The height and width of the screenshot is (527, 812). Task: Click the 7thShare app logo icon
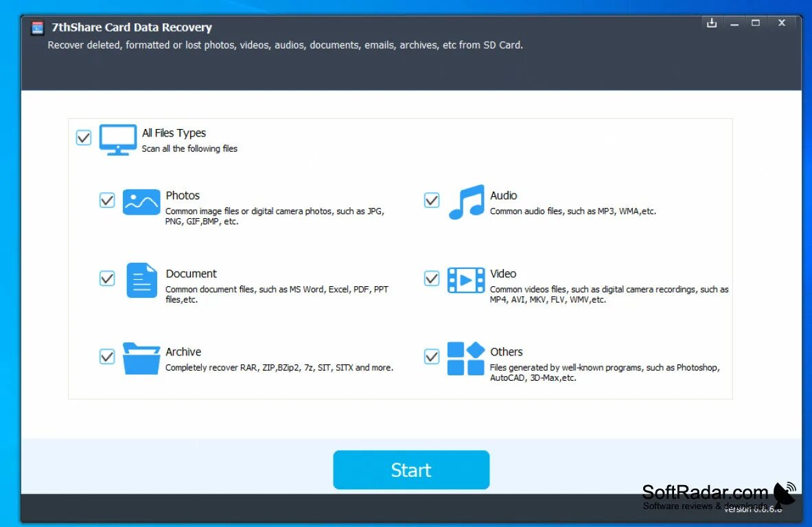coord(37,27)
